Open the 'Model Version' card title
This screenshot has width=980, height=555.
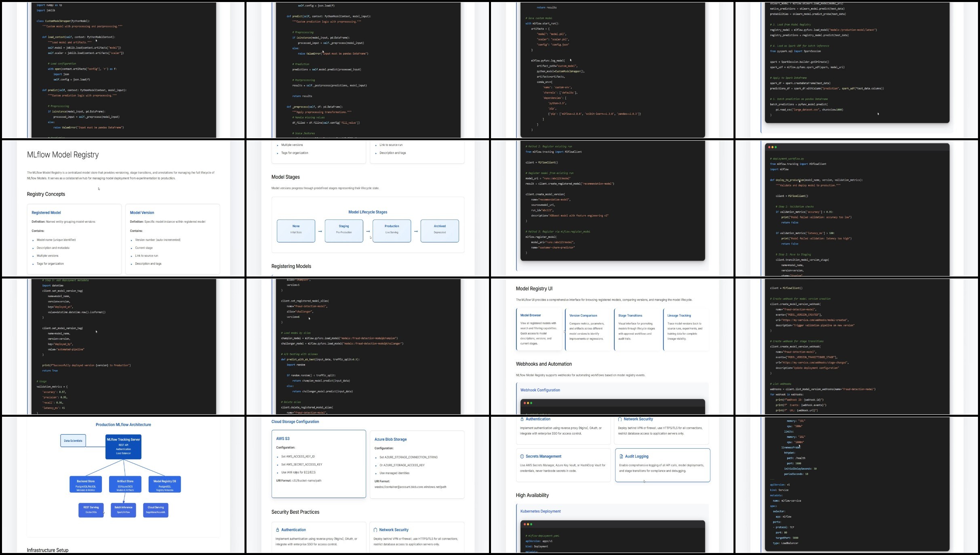click(142, 213)
